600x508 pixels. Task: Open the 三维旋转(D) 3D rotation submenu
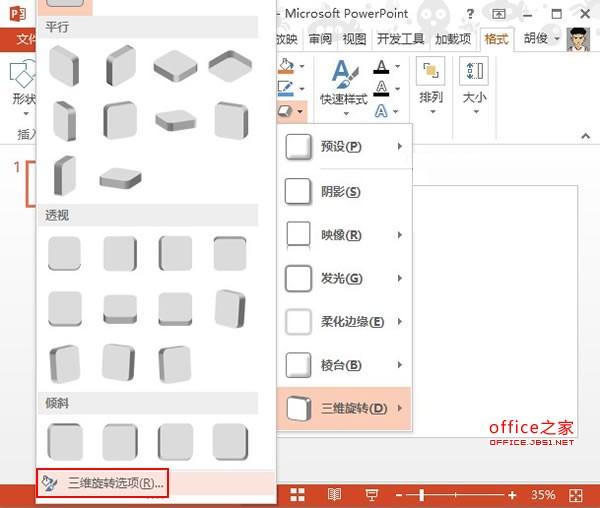pos(344,408)
